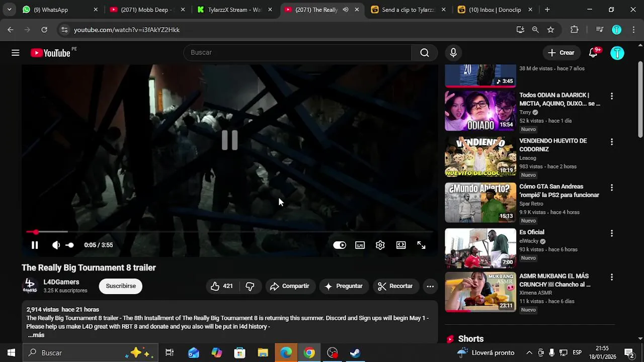Reload the page

tap(44, 30)
